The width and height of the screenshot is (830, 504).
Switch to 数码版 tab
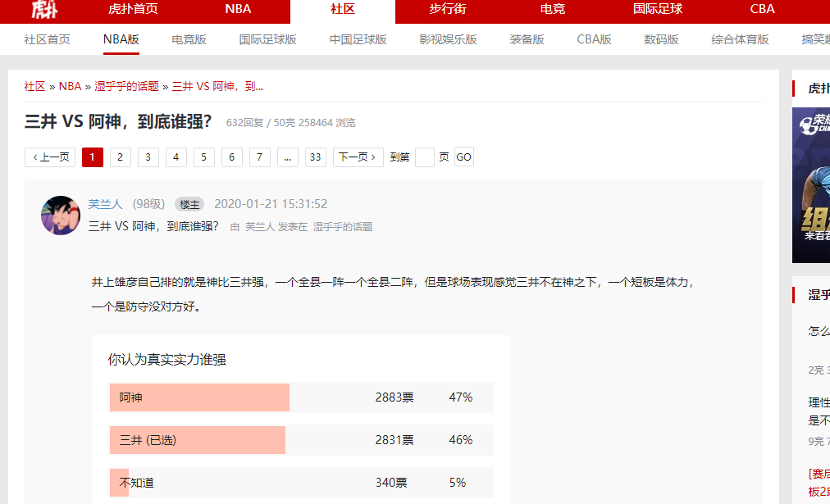(661, 39)
